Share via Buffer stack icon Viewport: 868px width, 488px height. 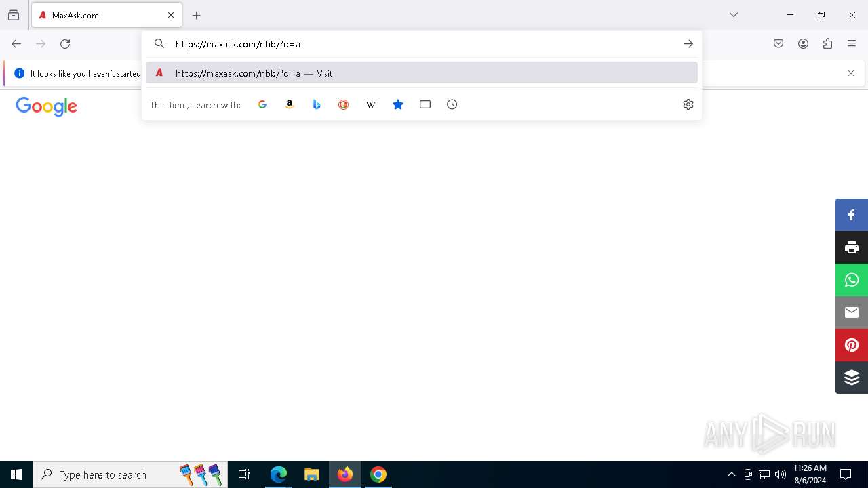click(852, 378)
